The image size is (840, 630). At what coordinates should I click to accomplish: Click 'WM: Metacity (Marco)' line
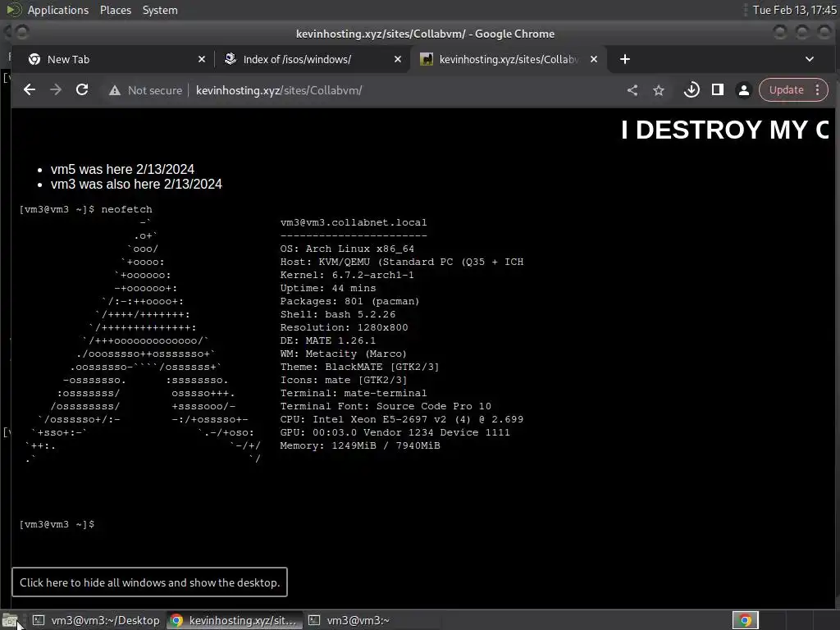(343, 354)
